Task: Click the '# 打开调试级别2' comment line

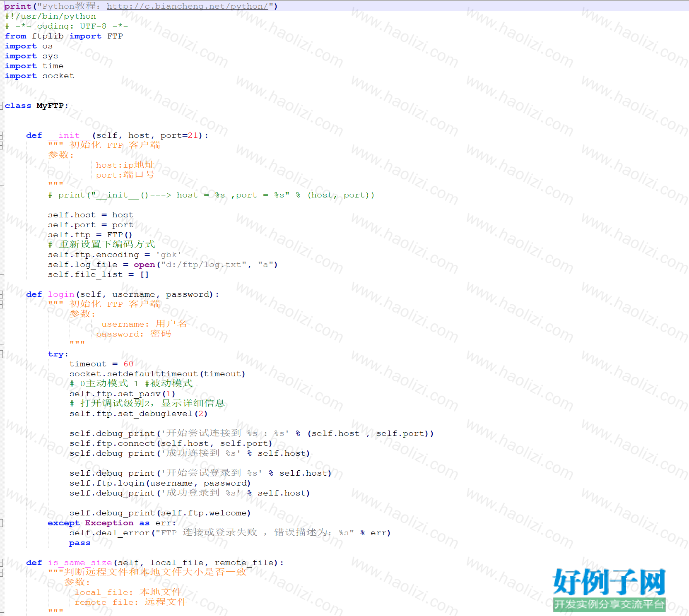Action: point(147,404)
